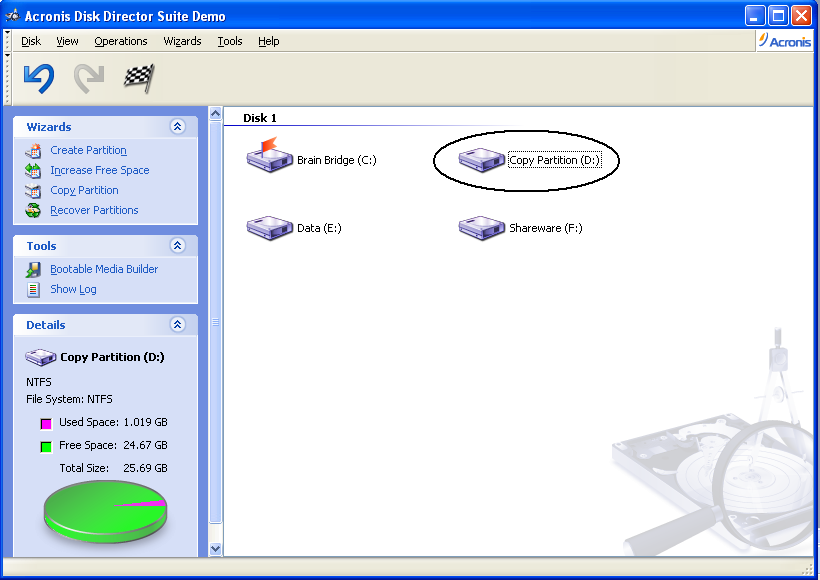Click the Copy Partition (D:) label in disk view
820x580 pixels.
pyautogui.click(x=554, y=160)
